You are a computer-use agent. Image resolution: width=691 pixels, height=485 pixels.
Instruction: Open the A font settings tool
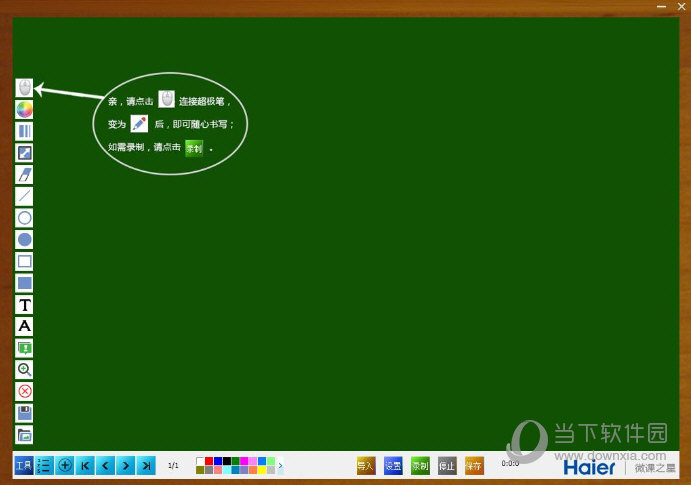tap(24, 326)
